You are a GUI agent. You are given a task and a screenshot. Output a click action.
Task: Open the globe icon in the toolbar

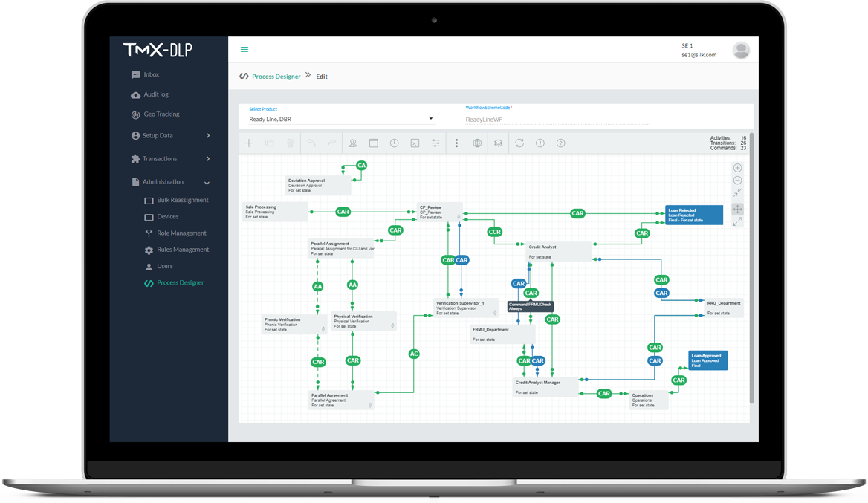click(477, 143)
